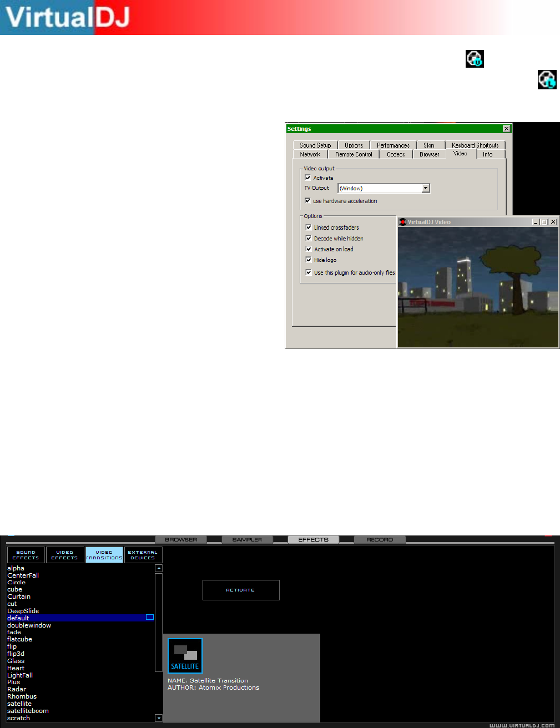Click the blue indicator box on default row
The image size is (560, 728).
(150, 617)
